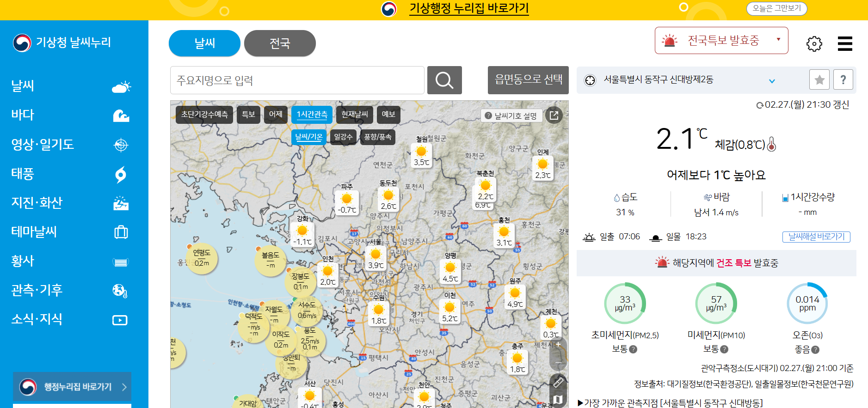Open the 영상·일기도 sidebar menu
The image size is (868, 408).
(43, 144)
